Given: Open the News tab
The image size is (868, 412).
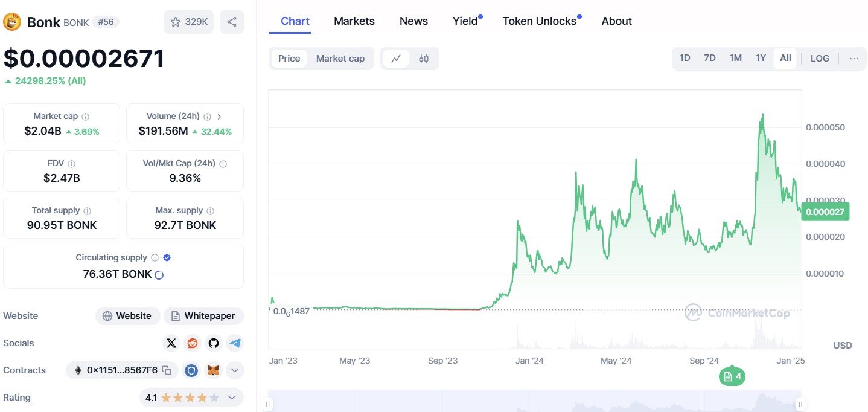Looking at the screenshot, I should pyautogui.click(x=413, y=21).
